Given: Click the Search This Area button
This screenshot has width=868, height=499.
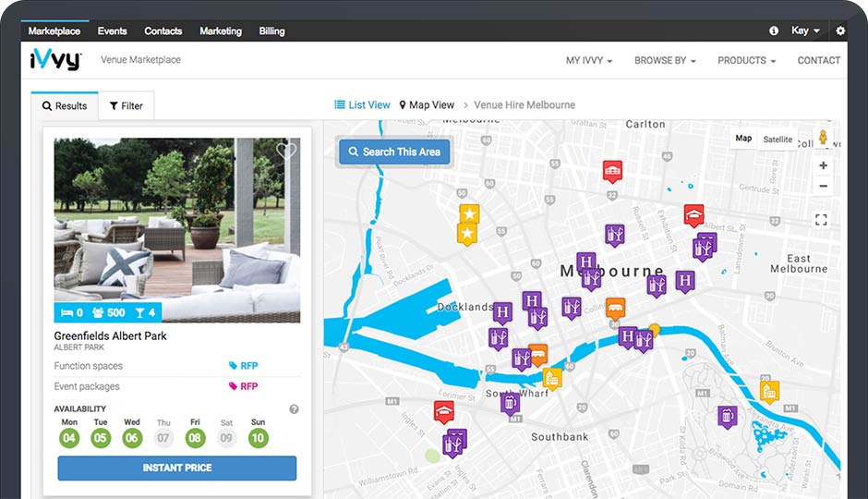Looking at the screenshot, I should [394, 152].
